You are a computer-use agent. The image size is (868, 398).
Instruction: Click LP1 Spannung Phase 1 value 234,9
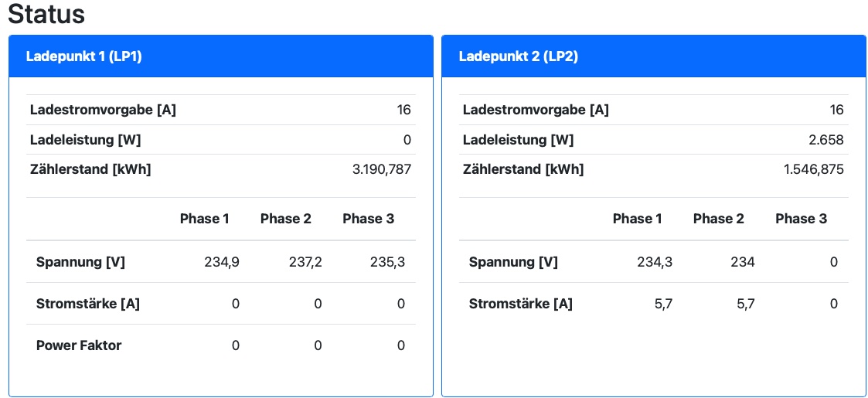click(x=222, y=262)
